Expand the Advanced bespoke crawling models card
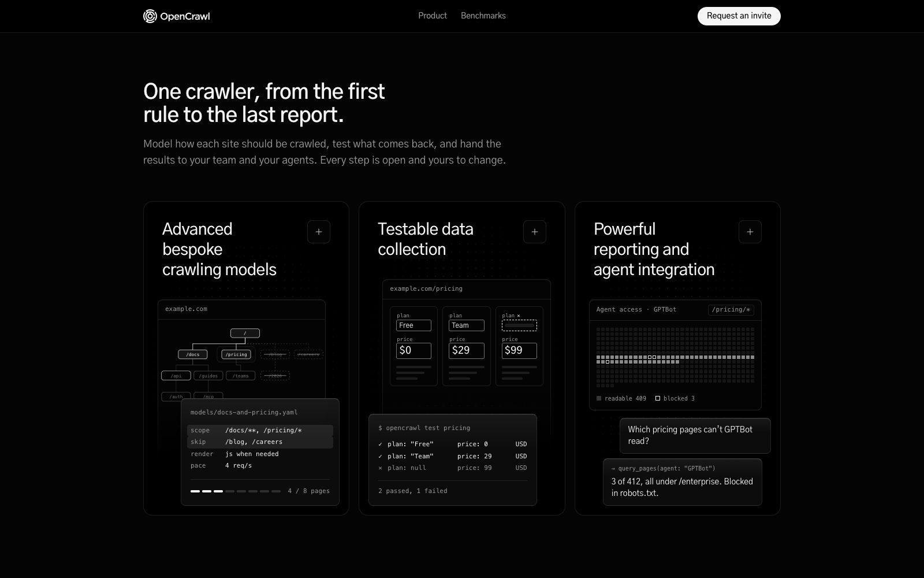Image resolution: width=924 pixels, height=578 pixels. coord(319,232)
